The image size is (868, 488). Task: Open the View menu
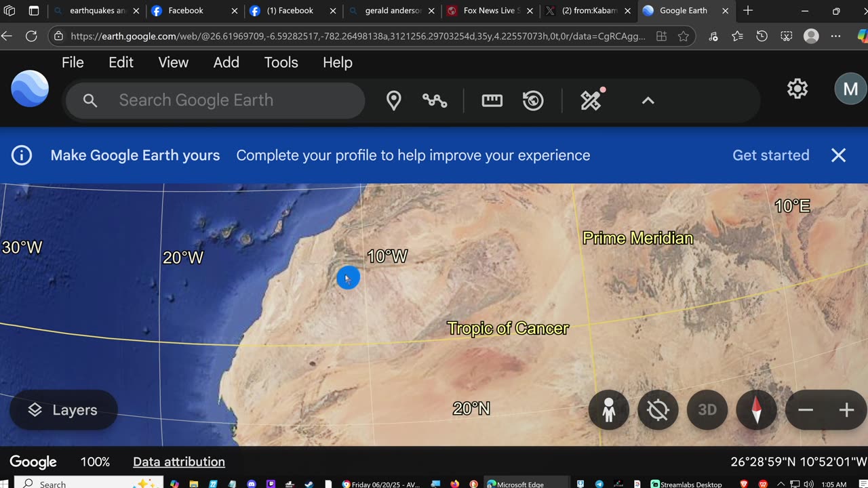coord(174,62)
